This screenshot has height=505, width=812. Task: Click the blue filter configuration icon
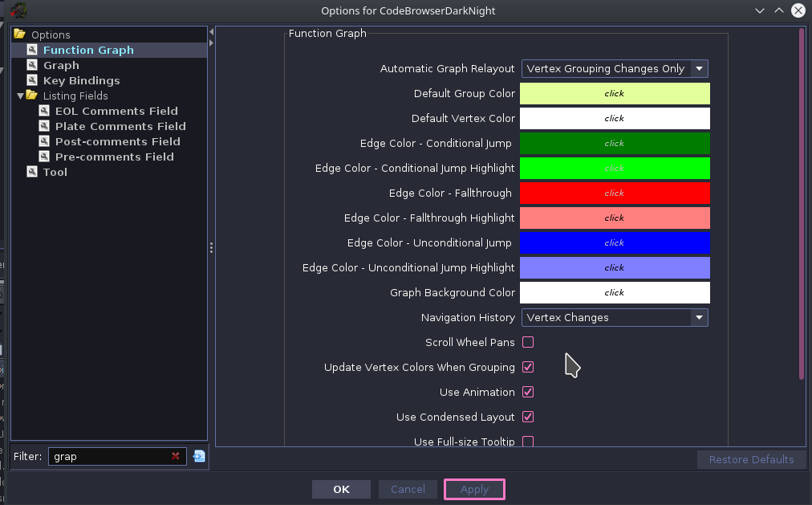pyautogui.click(x=198, y=456)
